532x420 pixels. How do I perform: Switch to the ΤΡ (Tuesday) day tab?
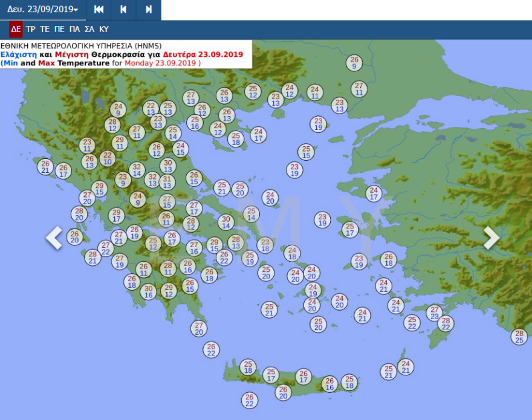(x=31, y=29)
